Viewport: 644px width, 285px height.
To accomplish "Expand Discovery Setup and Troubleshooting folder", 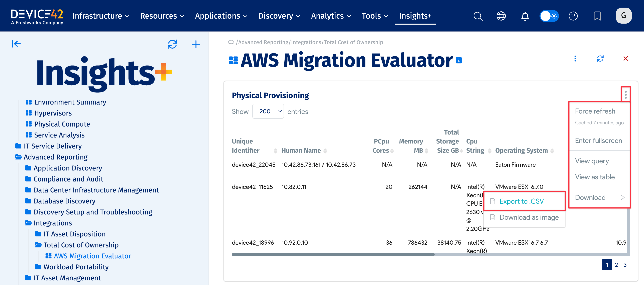I will (88, 212).
